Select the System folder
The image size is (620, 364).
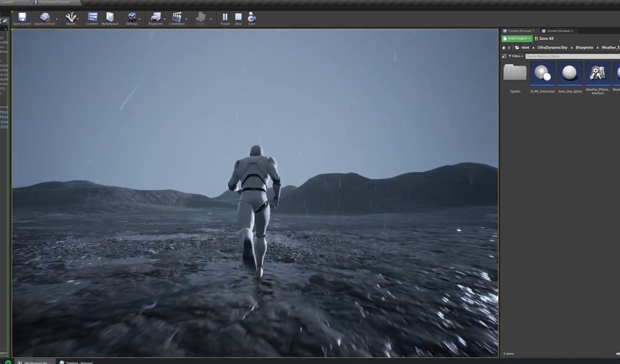pyautogui.click(x=515, y=78)
